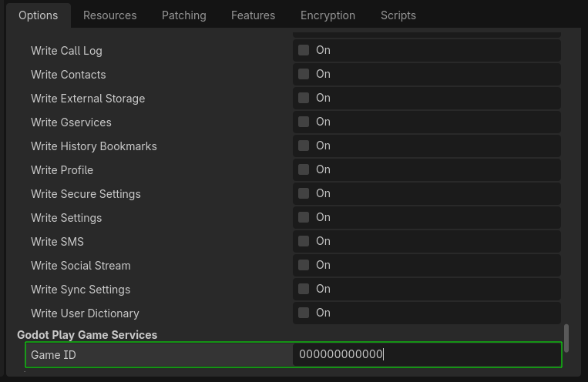
Task: Toggle the Write Gservices checkbox
Action: [304, 122]
